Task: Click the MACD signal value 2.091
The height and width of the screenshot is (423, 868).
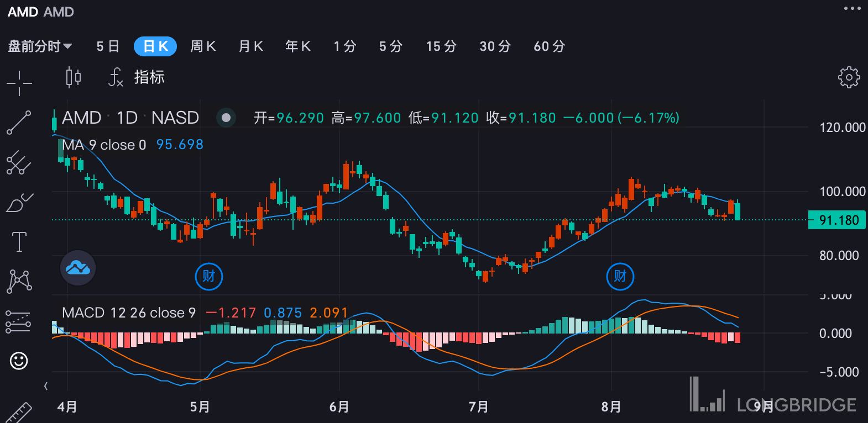Action: point(328,313)
